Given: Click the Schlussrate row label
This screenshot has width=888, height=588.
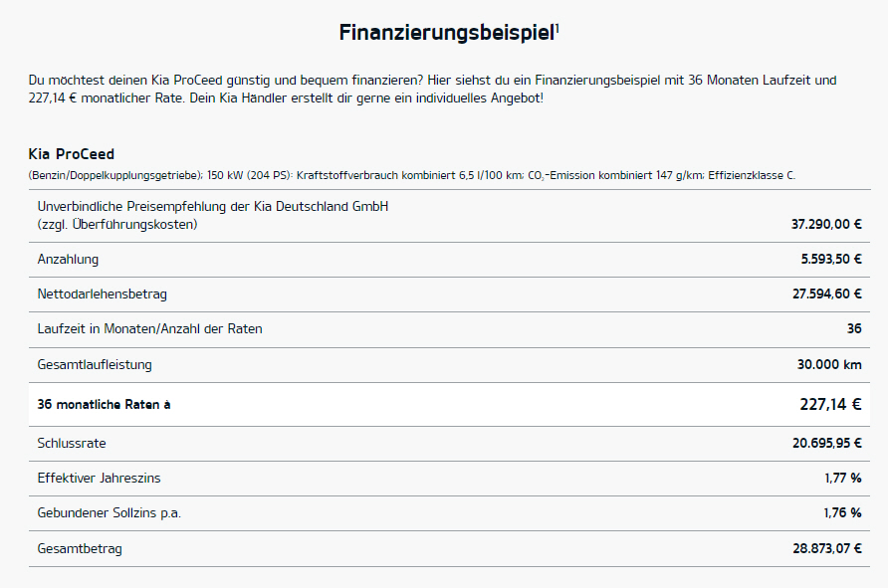Looking at the screenshot, I should [72, 443].
